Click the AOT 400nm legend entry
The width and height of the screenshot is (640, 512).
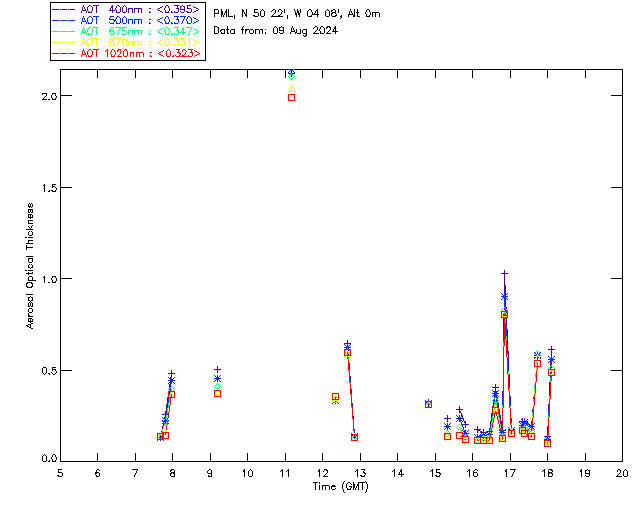(127, 9)
